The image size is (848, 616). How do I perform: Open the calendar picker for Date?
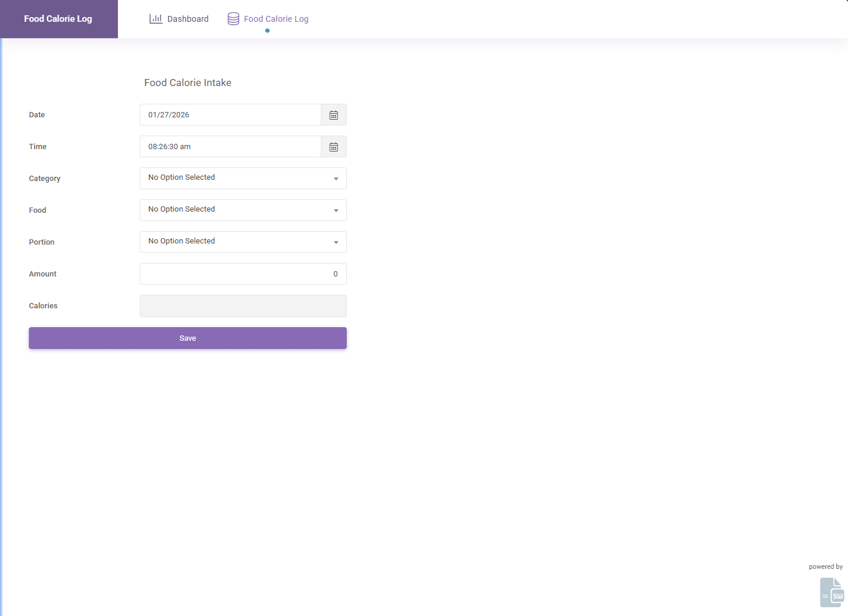tap(334, 115)
